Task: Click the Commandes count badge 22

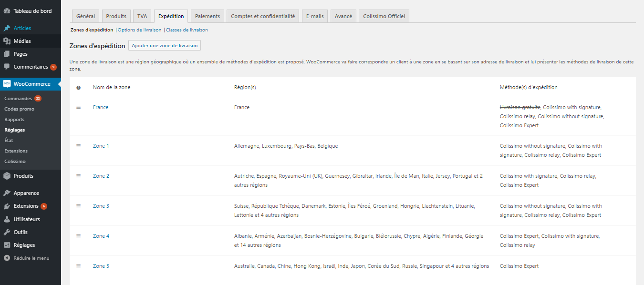Action: pyautogui.click(x=38, y=99)
